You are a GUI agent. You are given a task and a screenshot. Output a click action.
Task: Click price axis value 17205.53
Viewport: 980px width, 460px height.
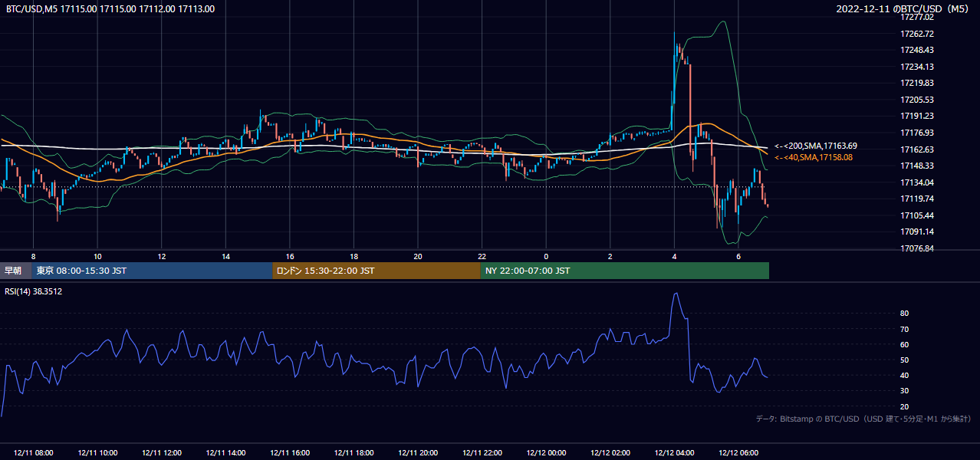(917, 100)
